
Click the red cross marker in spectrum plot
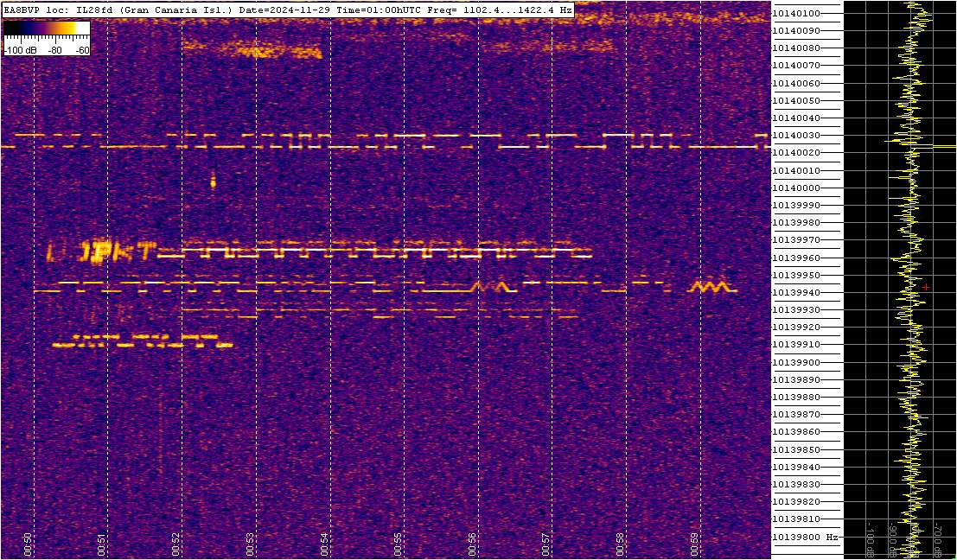926,287
